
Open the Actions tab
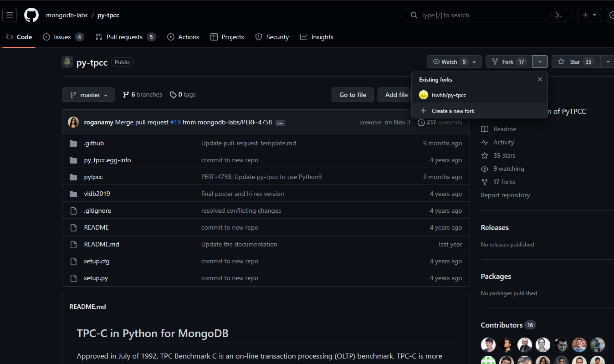(x=183, y=37)
